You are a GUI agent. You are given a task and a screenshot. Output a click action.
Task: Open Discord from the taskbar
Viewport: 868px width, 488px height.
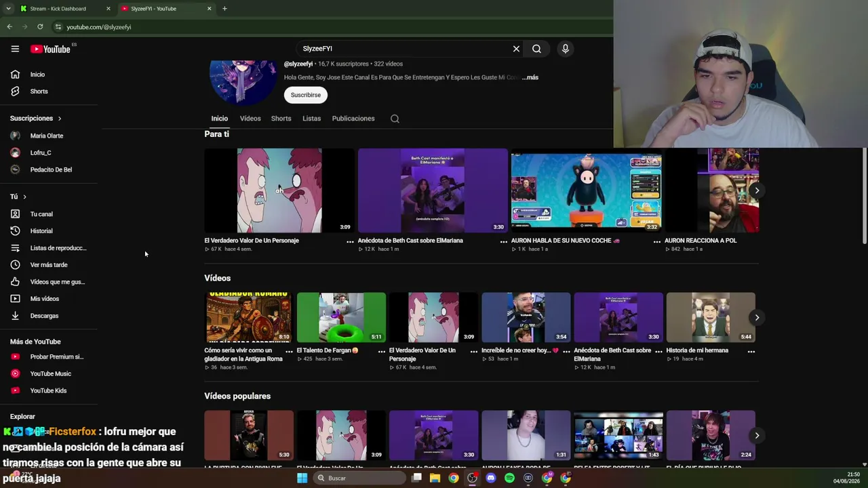[x=491, y=478]
